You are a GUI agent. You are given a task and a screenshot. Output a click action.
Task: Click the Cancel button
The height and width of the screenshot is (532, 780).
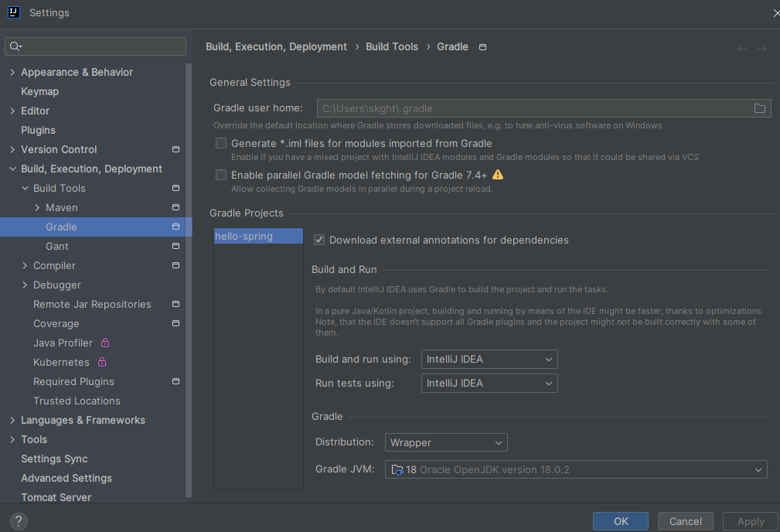coord(686,521)
